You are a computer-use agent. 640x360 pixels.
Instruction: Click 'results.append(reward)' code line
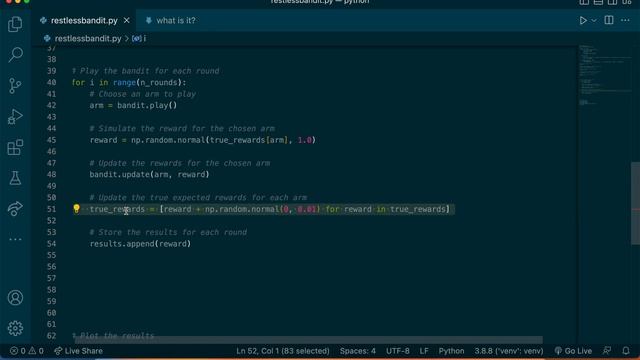pos(140,244)
